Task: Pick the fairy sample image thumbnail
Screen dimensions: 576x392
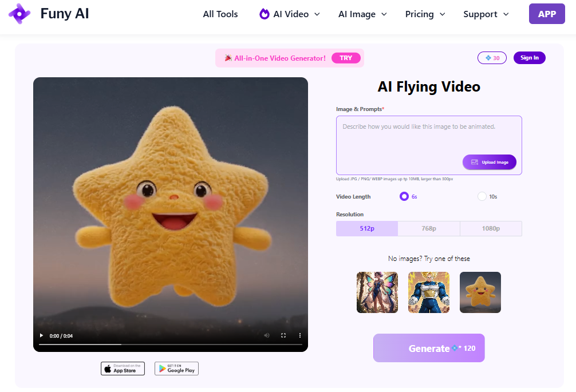Action: (x=377, y=292)
